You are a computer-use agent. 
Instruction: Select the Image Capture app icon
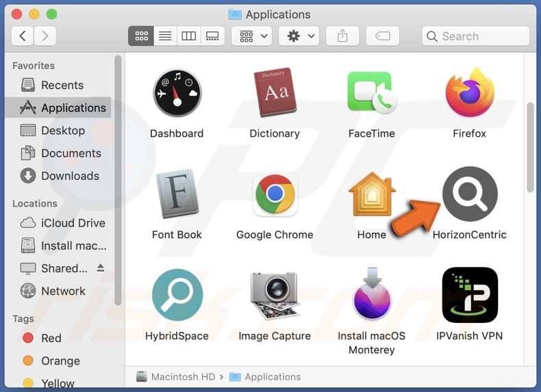(x=275, y=296)
